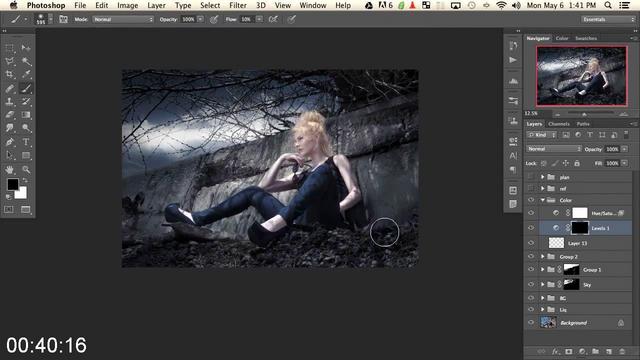640x360 pixels.
Task: Set the background color swatch
Action: (x=22, y=193)
